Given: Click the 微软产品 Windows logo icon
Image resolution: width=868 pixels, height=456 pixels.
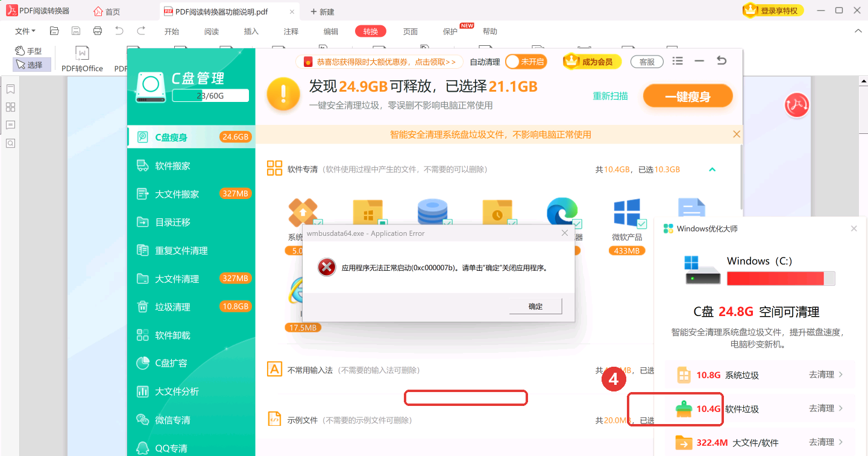Looking at the screenshot, I should (627, 214).
